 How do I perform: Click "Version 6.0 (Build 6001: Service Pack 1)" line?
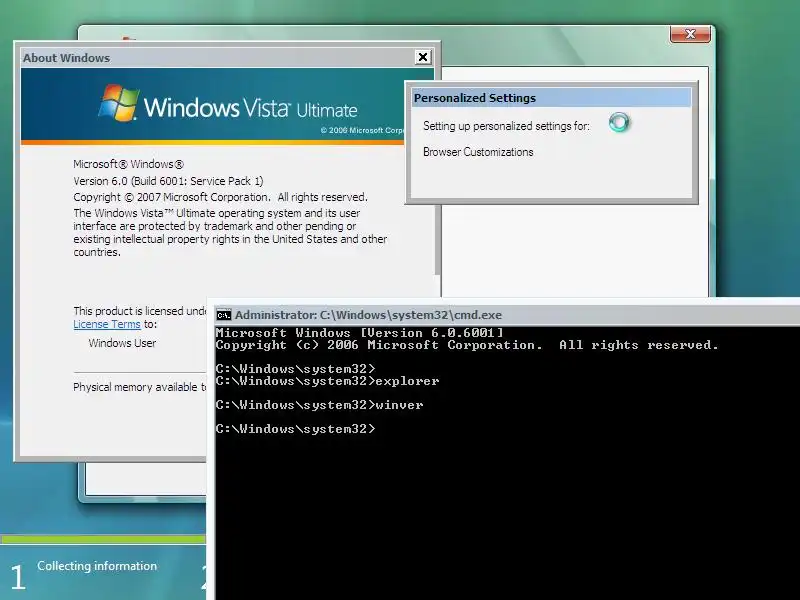click(x=168, y=181)
